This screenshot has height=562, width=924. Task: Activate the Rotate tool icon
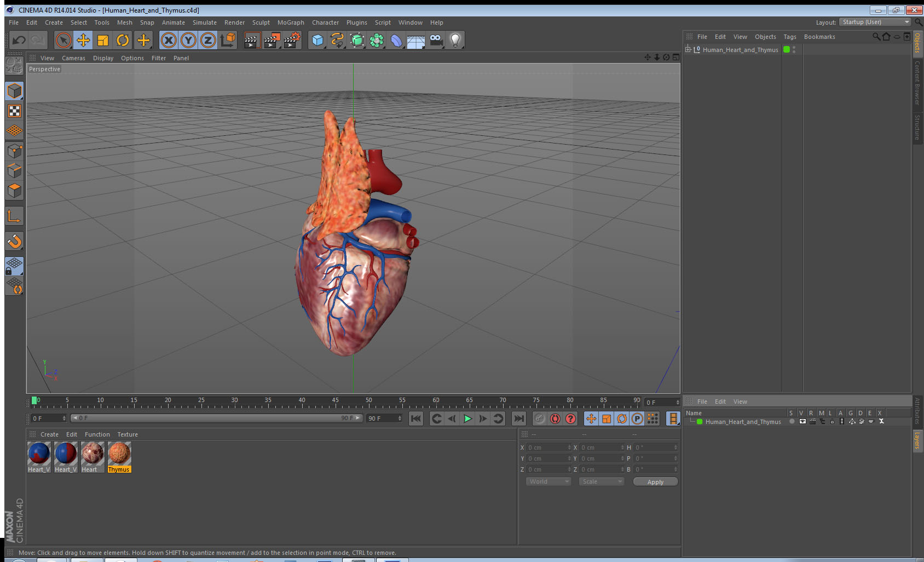click(x=123, y=40)
